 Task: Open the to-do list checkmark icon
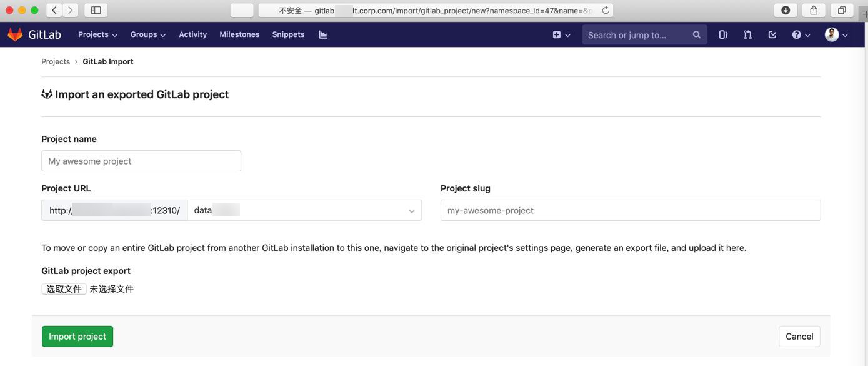tap(772, 34)
